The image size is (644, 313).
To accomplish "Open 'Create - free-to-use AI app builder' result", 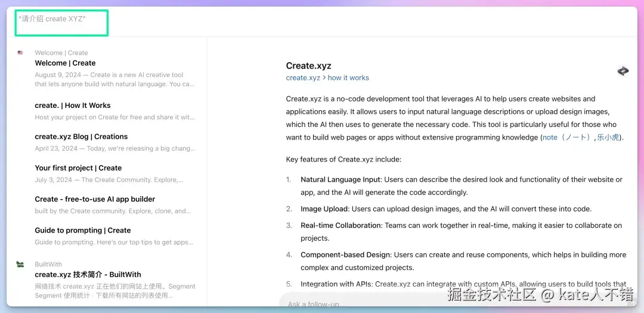I will click(95, 199).
